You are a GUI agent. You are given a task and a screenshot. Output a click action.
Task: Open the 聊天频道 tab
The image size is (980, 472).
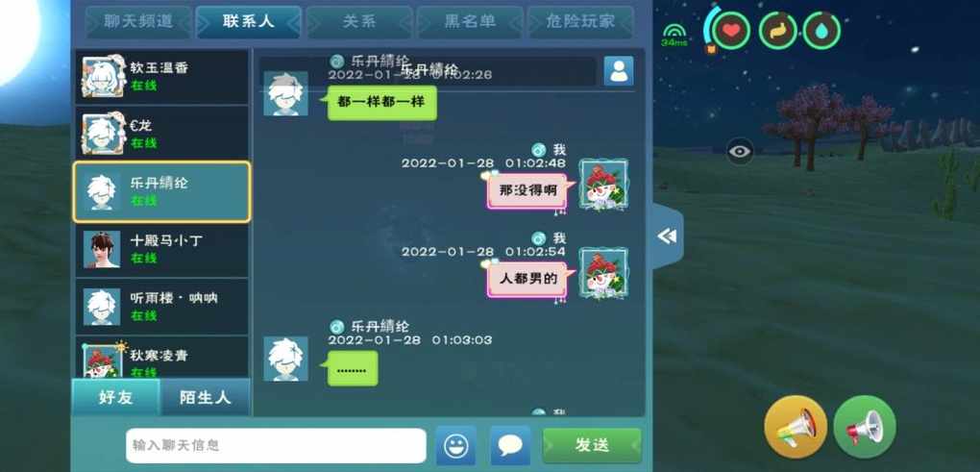point(138,22)
